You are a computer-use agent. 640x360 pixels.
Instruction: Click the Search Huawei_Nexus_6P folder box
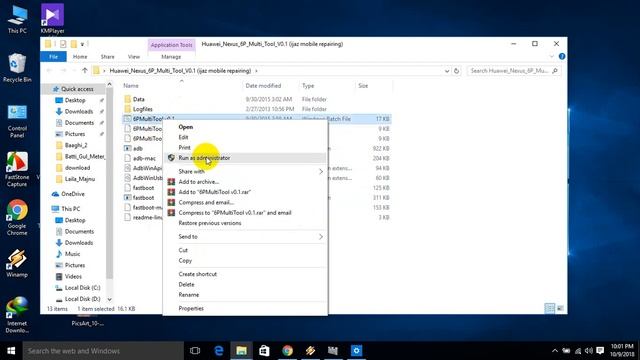pyautogui.click(x=513, y=71)
